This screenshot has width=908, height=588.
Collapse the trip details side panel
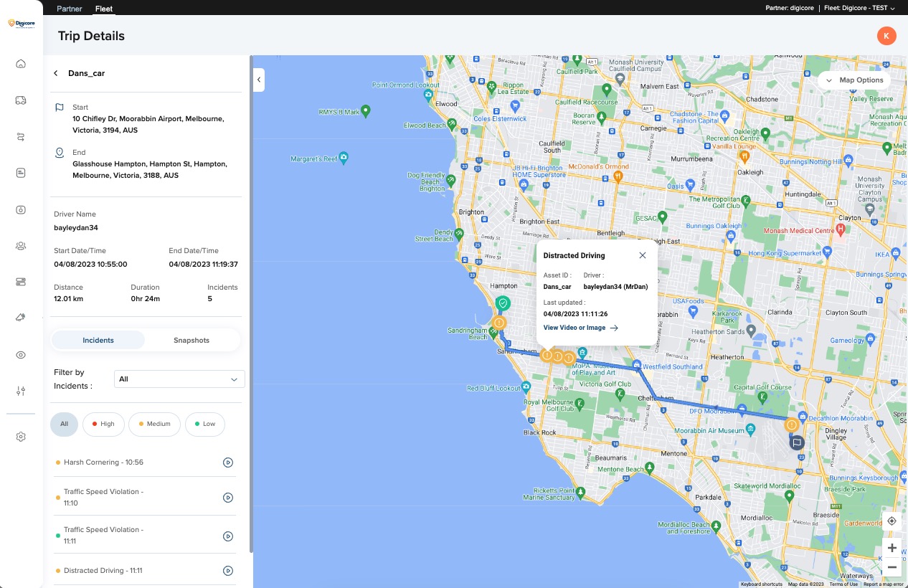pos(259,80)
